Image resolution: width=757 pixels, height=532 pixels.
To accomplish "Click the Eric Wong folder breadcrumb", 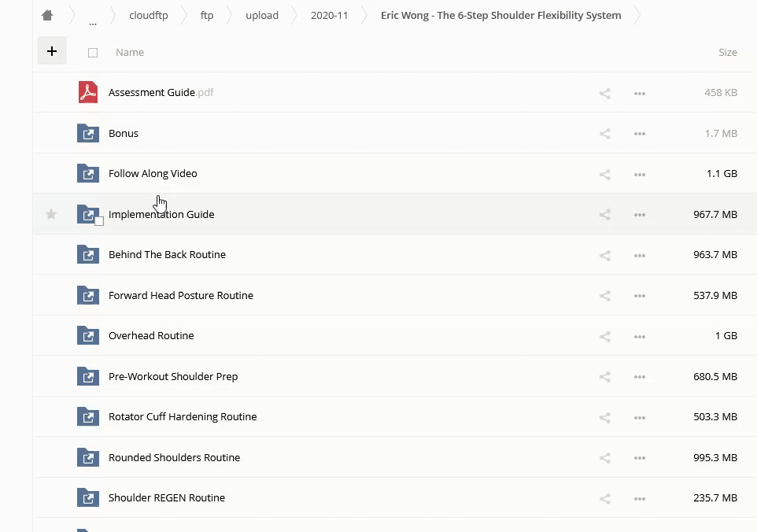I will point(501,16).
